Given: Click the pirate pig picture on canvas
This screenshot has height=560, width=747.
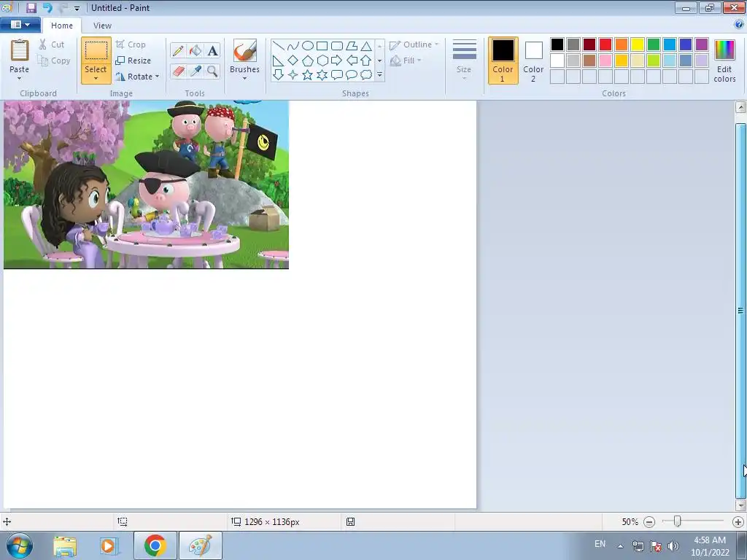Looking at the screenshot, I should tap(146, 184).
